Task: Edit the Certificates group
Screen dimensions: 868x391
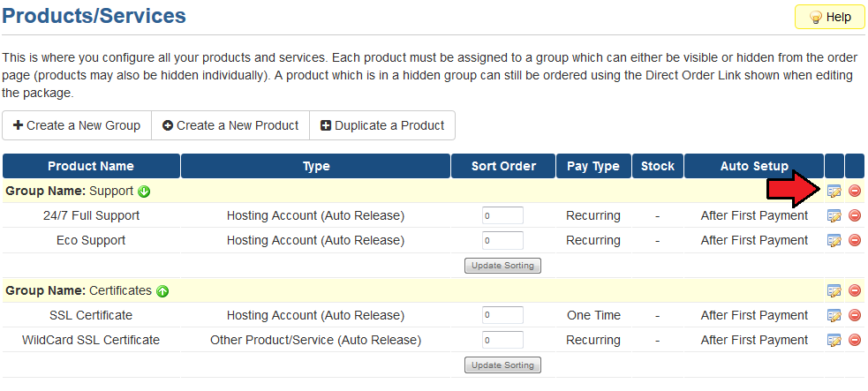Action: pyautogui.click(x=834, y=290)
